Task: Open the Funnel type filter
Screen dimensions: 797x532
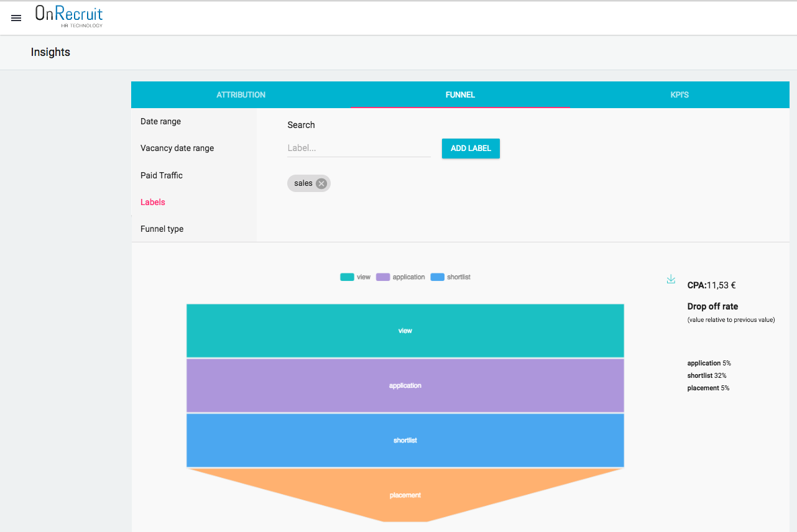Action: click(x=162, y=229)
